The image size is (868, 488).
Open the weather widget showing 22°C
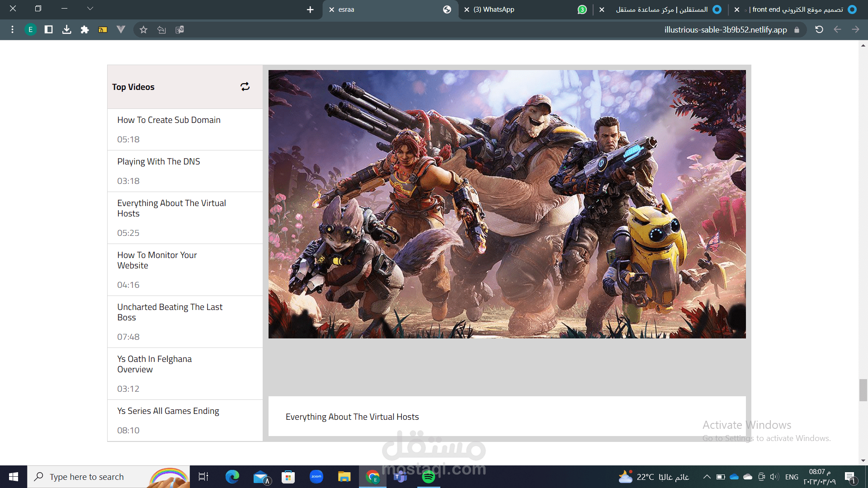point(654,477)
